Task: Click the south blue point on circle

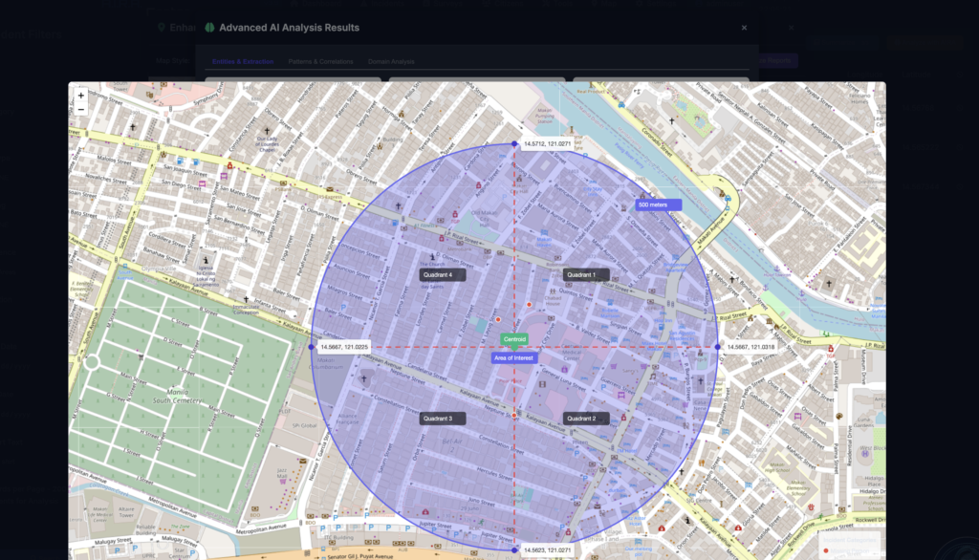Action: pyautogui.click(x=514, y=550)
